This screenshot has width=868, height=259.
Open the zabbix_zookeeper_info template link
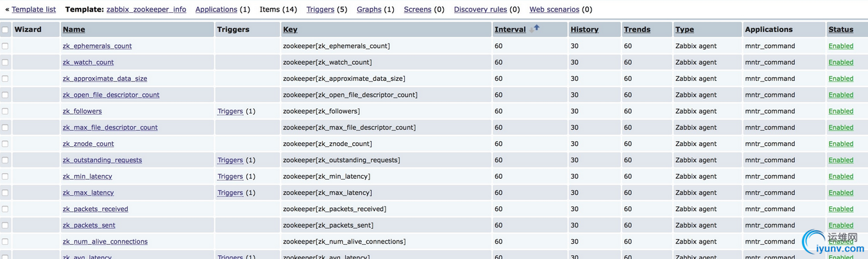[x=146, y=10]
